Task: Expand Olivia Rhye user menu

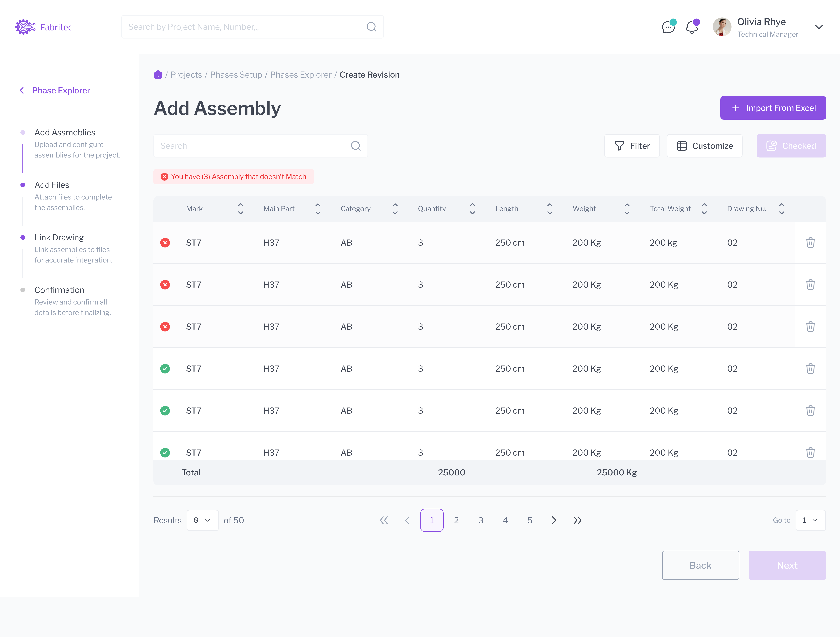Action: point(819,27)
